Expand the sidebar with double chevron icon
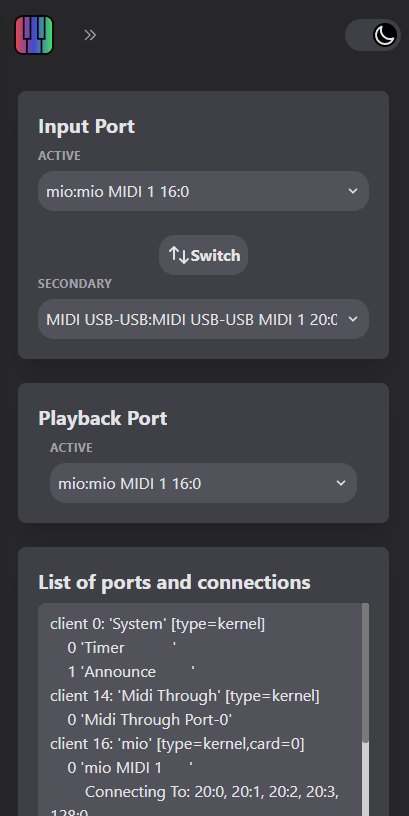This screenshot has height=816, width=409. point(90,35)
